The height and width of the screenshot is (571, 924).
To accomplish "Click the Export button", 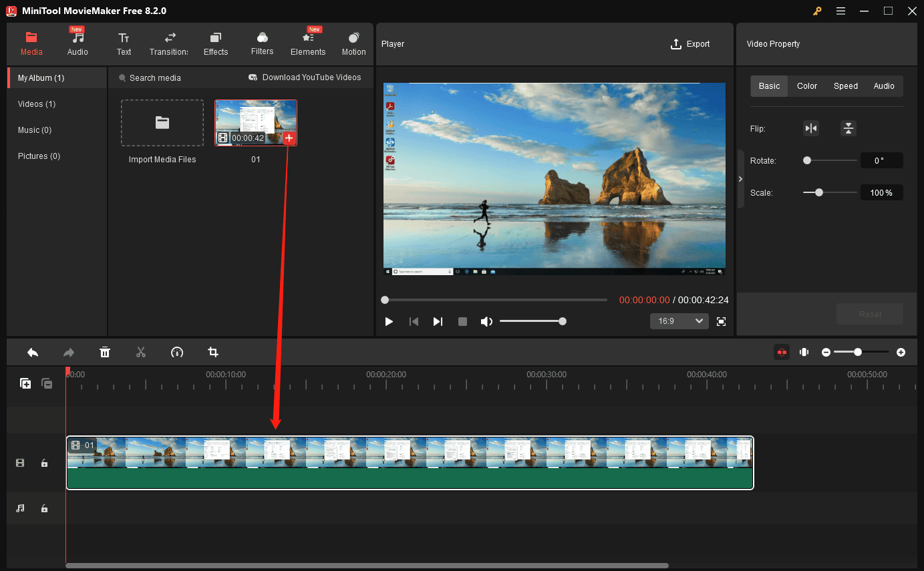I will (690, 44).
